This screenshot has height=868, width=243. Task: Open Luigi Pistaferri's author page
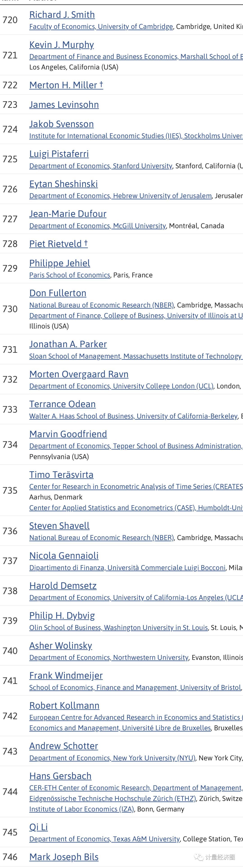tap(59, 154)
